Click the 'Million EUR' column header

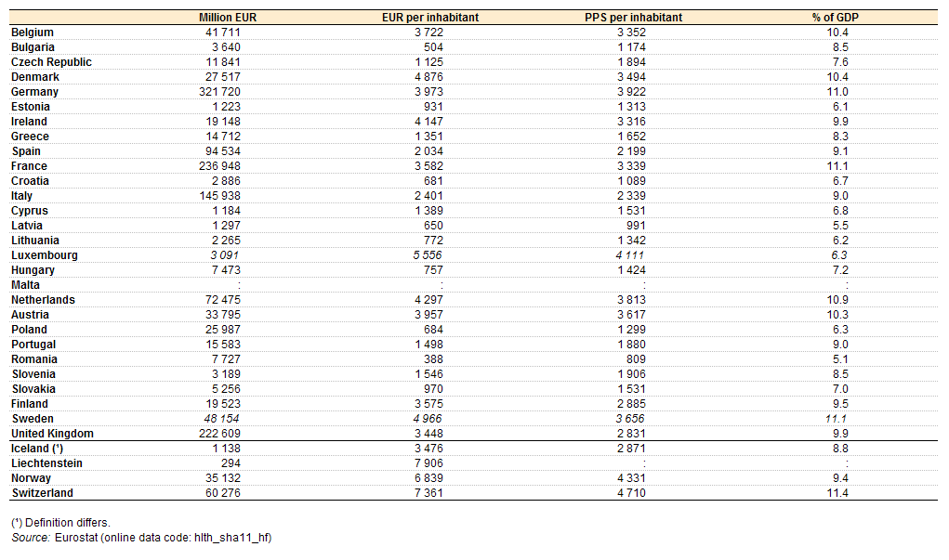228,18
